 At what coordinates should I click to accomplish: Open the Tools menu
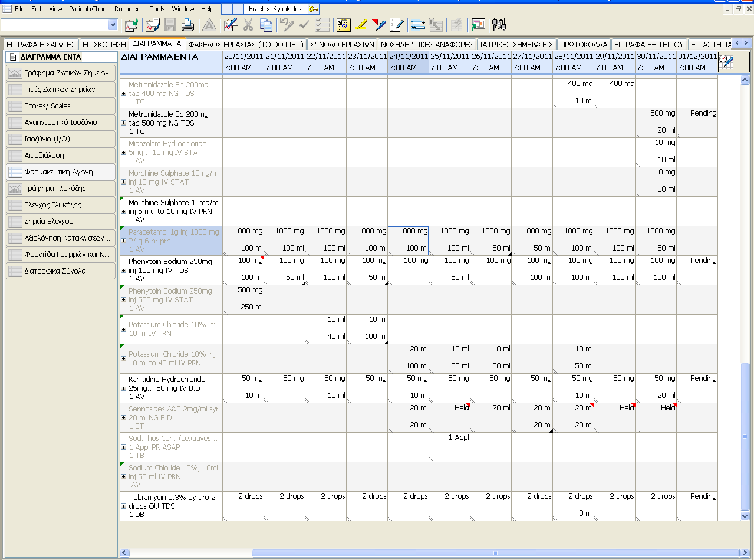pyautogui.click(x=157, y=9)
